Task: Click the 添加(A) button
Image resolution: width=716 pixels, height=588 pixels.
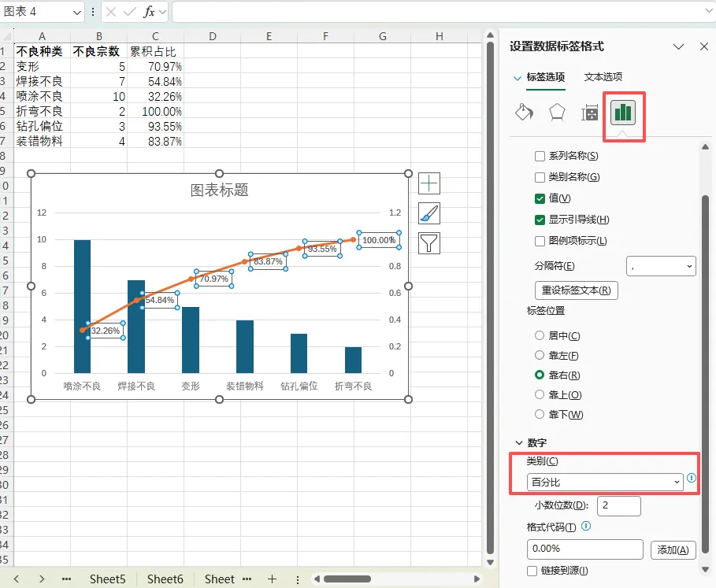Action: click(x=673, y=549)
